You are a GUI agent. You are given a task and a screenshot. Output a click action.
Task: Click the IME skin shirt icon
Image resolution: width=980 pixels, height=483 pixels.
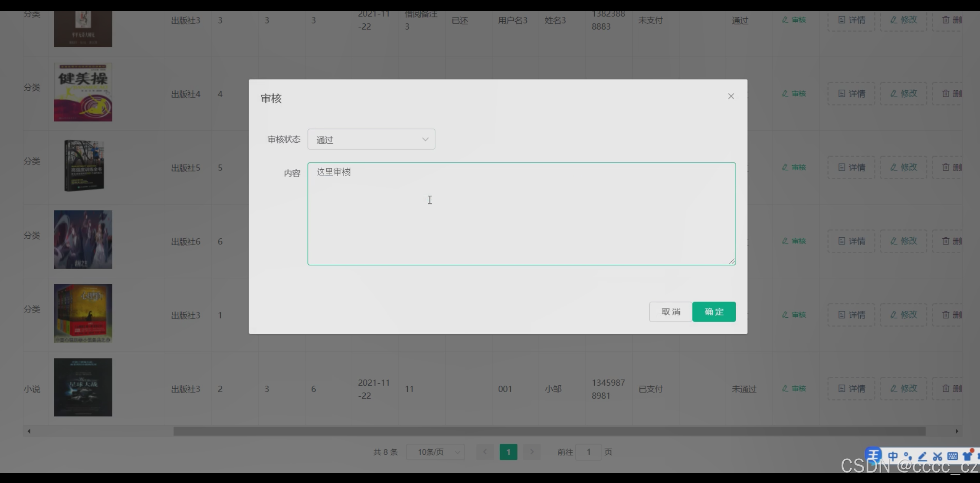tap(967, 456)
